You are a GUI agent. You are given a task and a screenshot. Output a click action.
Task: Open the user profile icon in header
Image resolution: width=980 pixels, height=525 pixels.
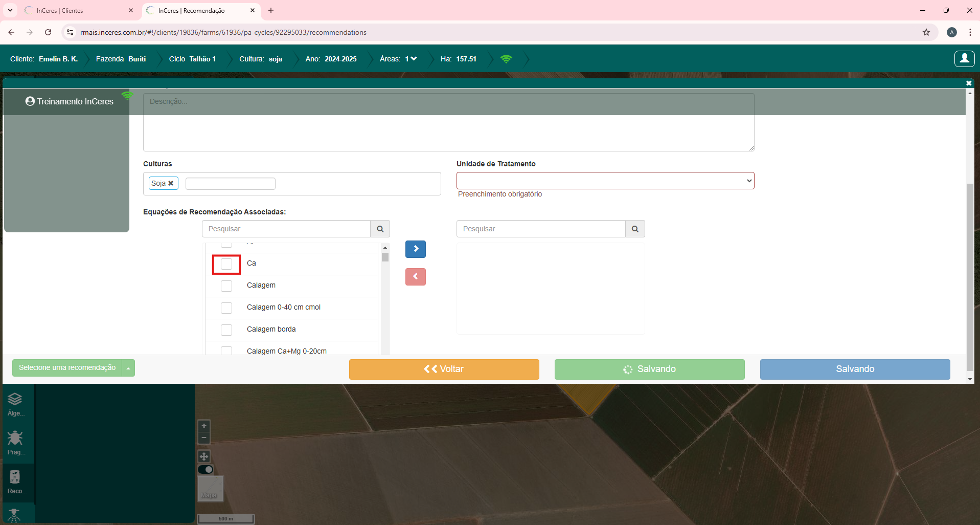coord(965,59)
